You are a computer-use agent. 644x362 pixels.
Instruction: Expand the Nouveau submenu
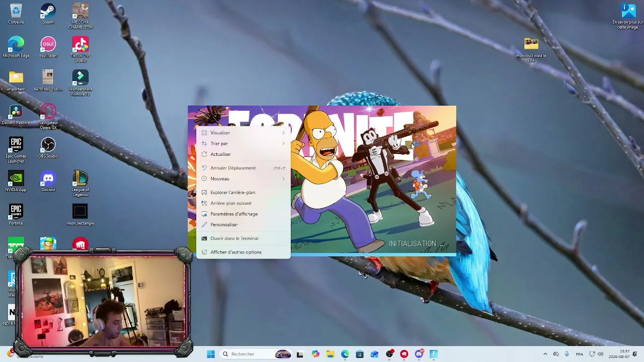244,178
